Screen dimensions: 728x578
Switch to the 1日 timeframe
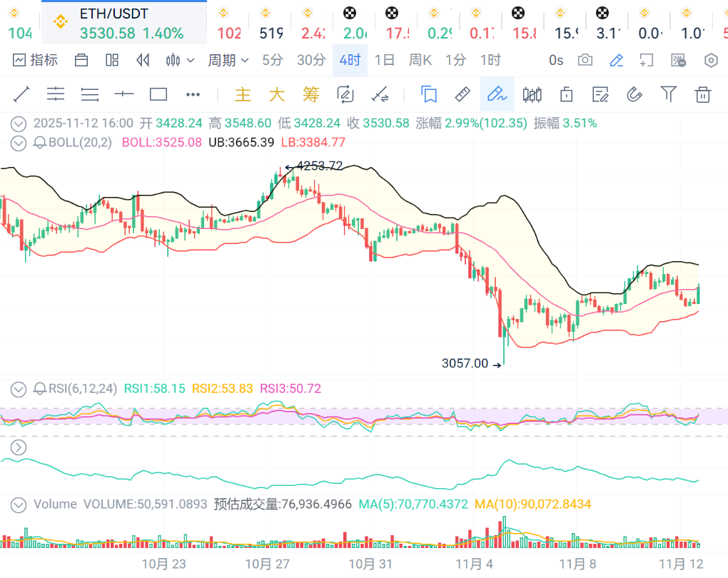384,60
